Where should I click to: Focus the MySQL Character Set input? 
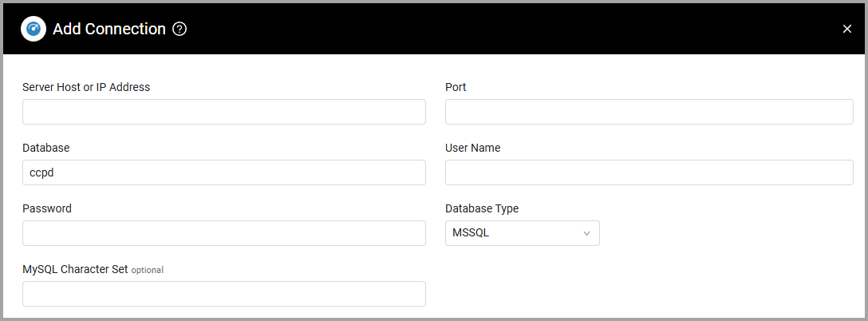[224, 294]
